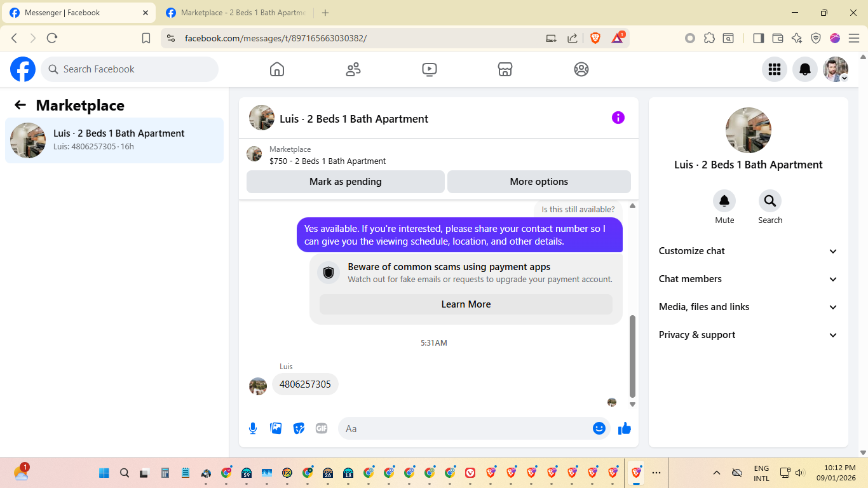Click More options button
This screenshot has height=488, width=868.
pyautogui.click(x=539, y=182)
